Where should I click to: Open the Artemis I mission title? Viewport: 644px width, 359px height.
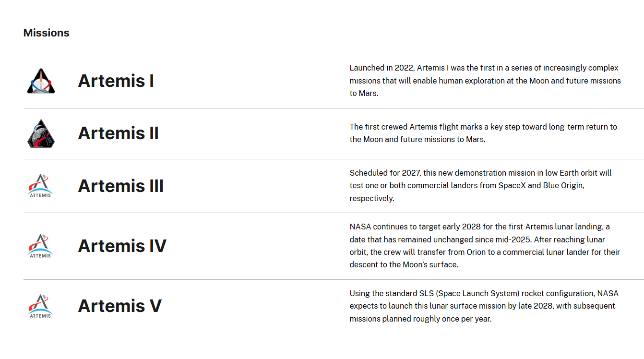(x=116, y=81)
